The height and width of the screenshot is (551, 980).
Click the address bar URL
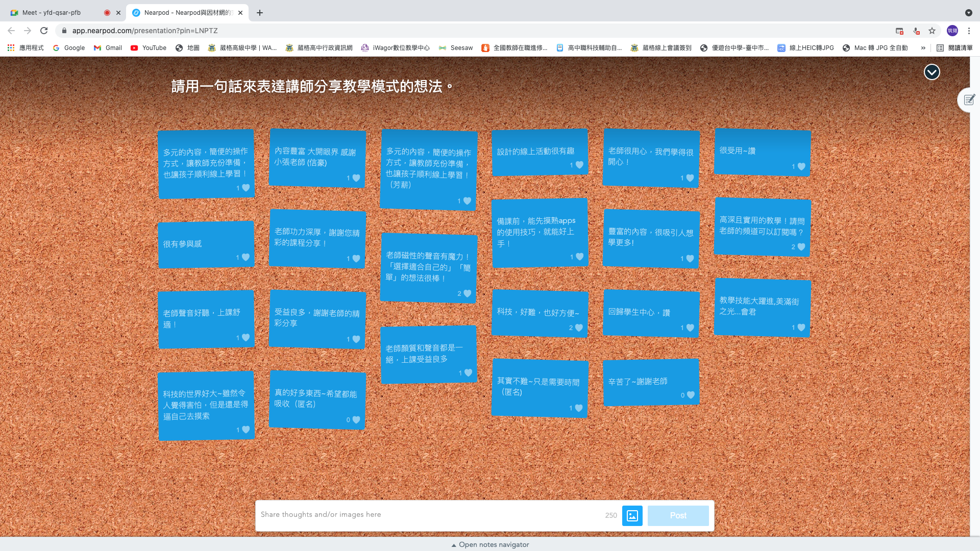[x=145, y=31]
